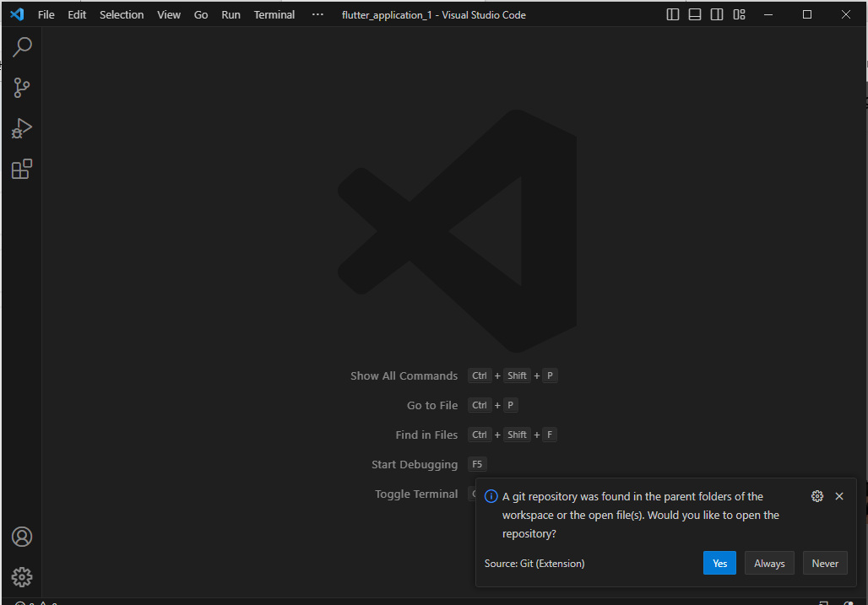This screenshot has width=868, height=605.
Task: Open the Edit menu
Action: [77, 15]
